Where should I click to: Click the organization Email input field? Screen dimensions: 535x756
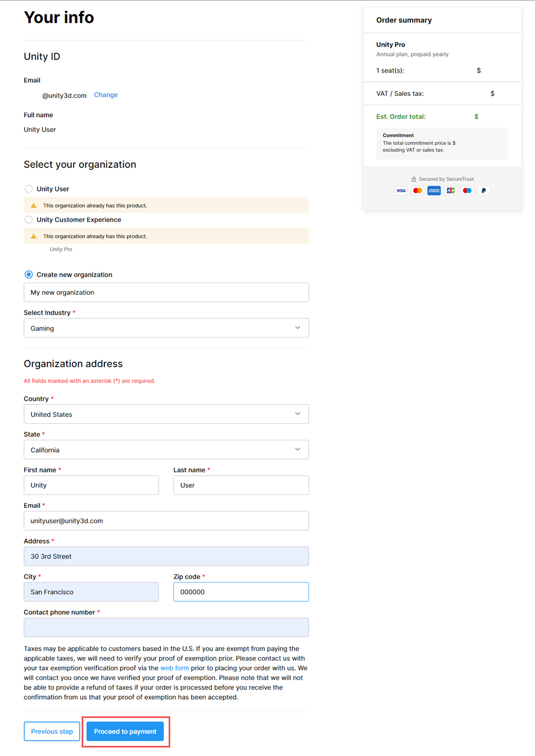point(166,521)
